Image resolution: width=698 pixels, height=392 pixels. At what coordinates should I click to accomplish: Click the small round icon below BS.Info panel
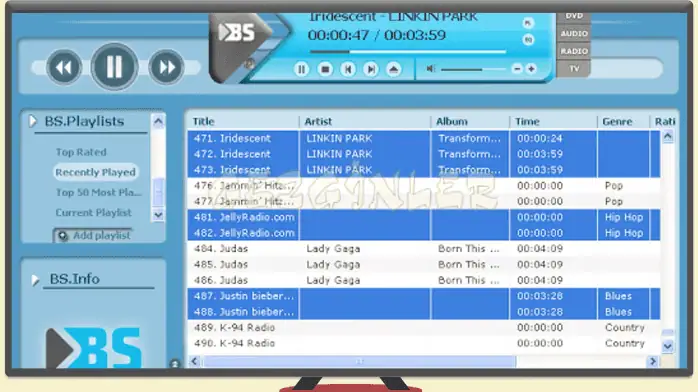175,364
